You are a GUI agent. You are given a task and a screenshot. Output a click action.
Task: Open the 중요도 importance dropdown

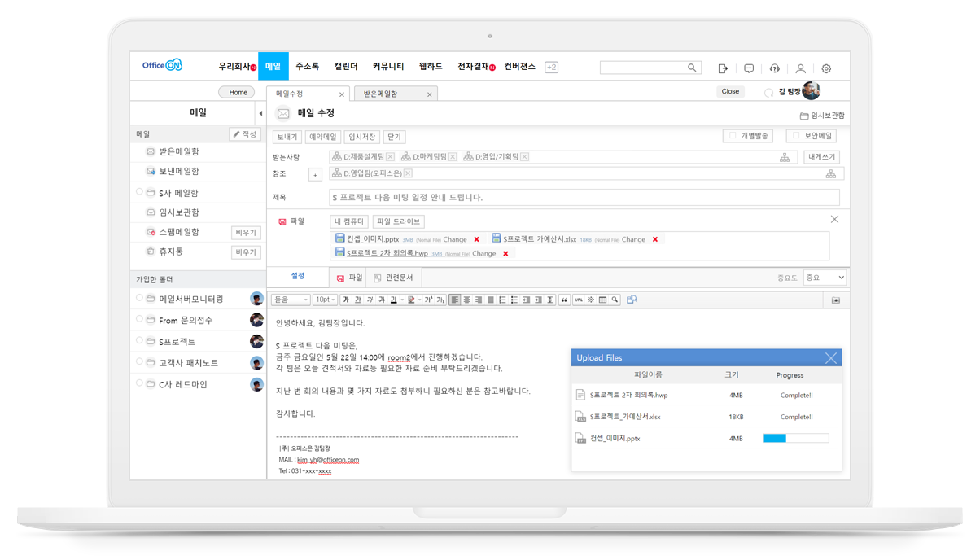coord(824,278)
